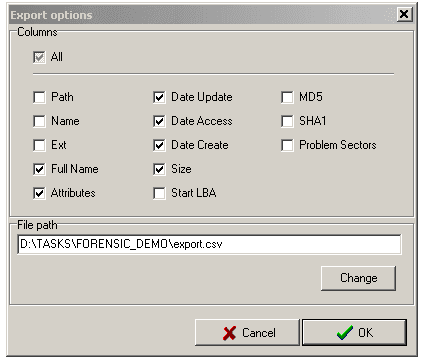
Task: Toggle the Date Access checkbox
Action: [x=159, y=121]
